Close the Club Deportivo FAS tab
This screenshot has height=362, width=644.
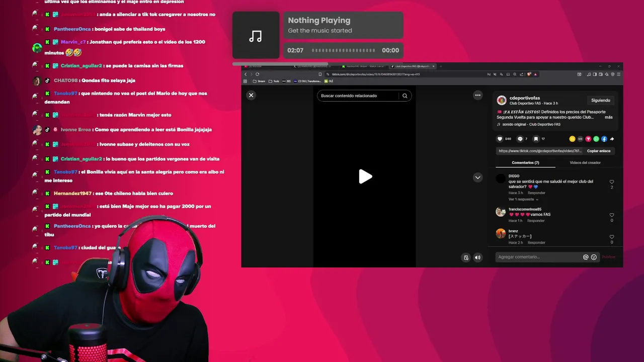pos(434,66)
